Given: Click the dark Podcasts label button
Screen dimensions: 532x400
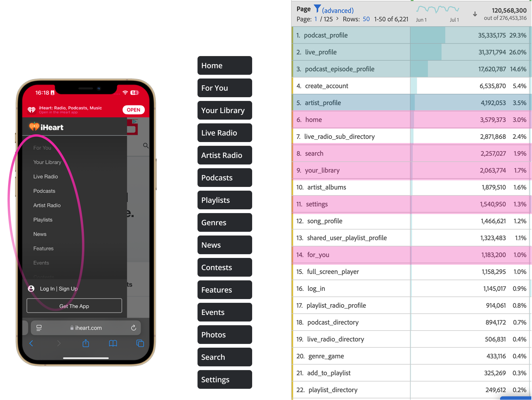Looking at the screenshot, I should pyautogui.click(x=225, y=178).
